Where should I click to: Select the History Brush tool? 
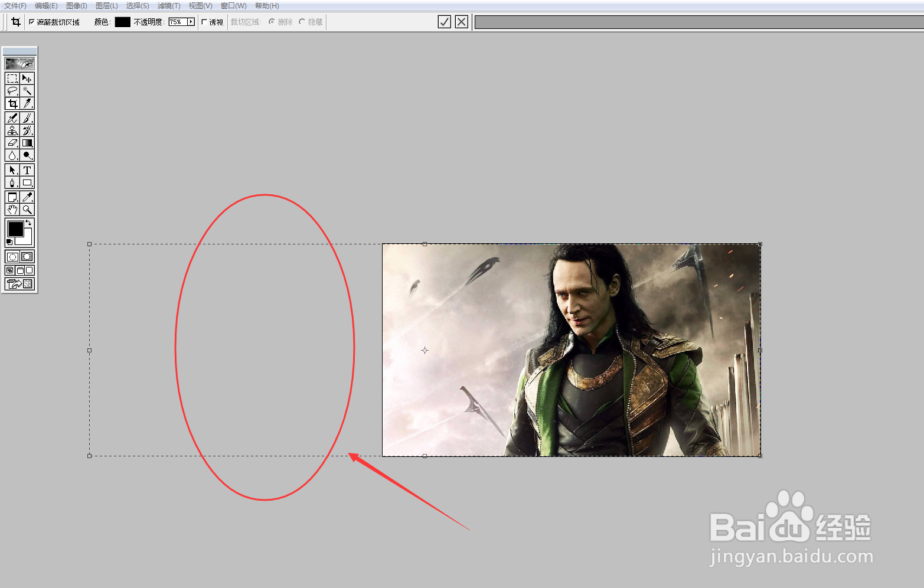point(27,130)
